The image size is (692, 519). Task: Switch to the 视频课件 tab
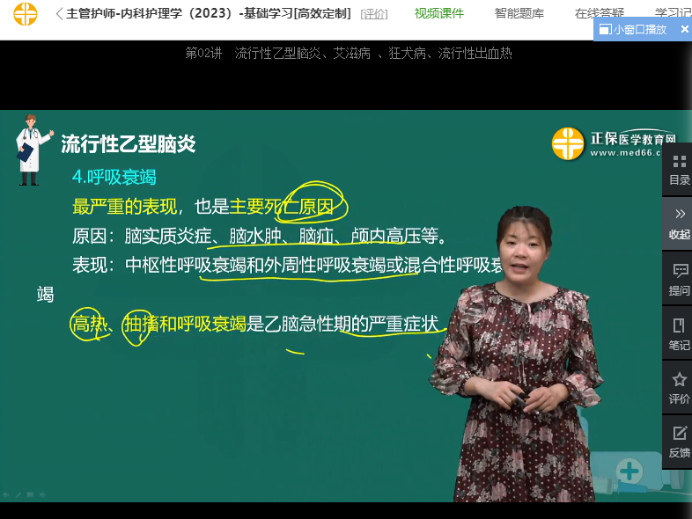(439, 14)
